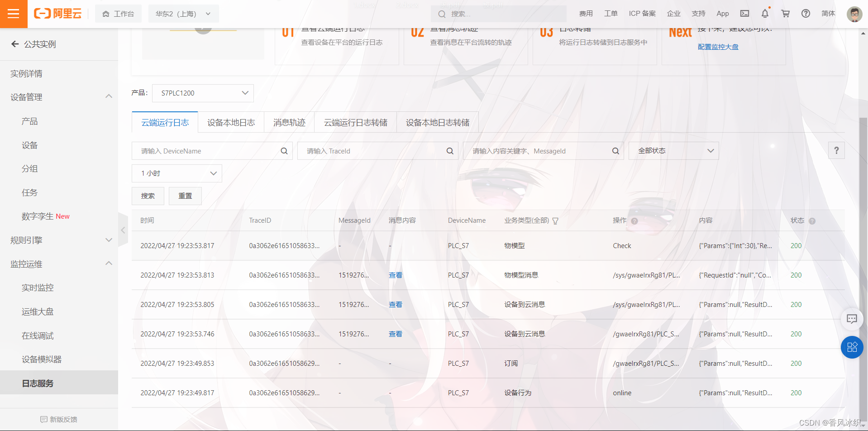The image size is (868, 431).
Task: View message content for 19:23:53.746 row
Action: pyautogui.click(x=395, y=334)
